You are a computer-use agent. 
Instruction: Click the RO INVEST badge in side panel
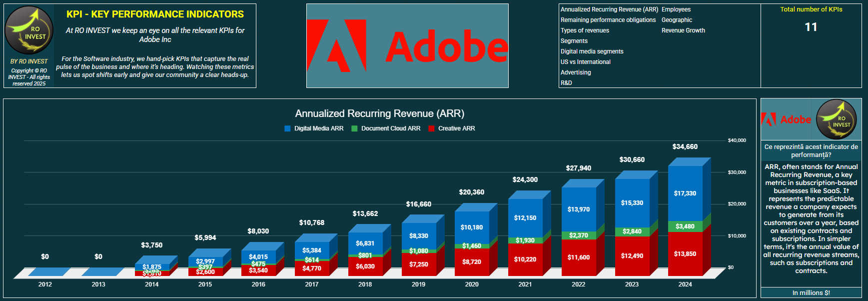click(x=837, y=119)
